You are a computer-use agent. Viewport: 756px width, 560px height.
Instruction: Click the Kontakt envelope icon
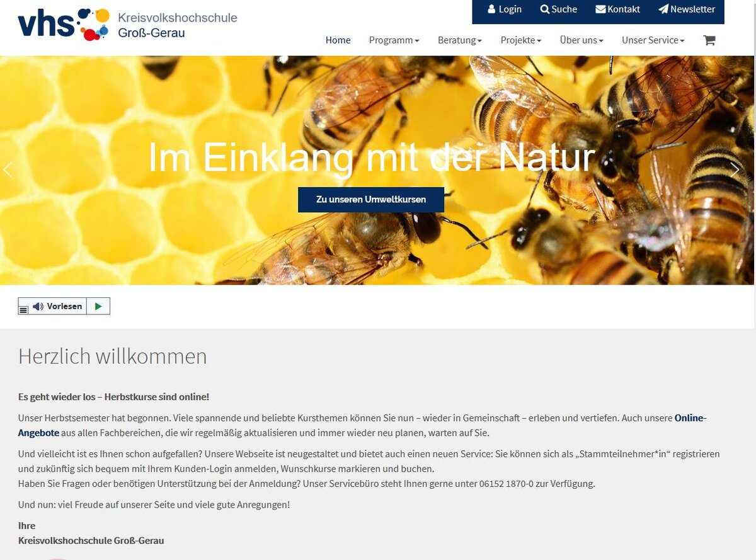pyautogui.click(x=600, y=9)
